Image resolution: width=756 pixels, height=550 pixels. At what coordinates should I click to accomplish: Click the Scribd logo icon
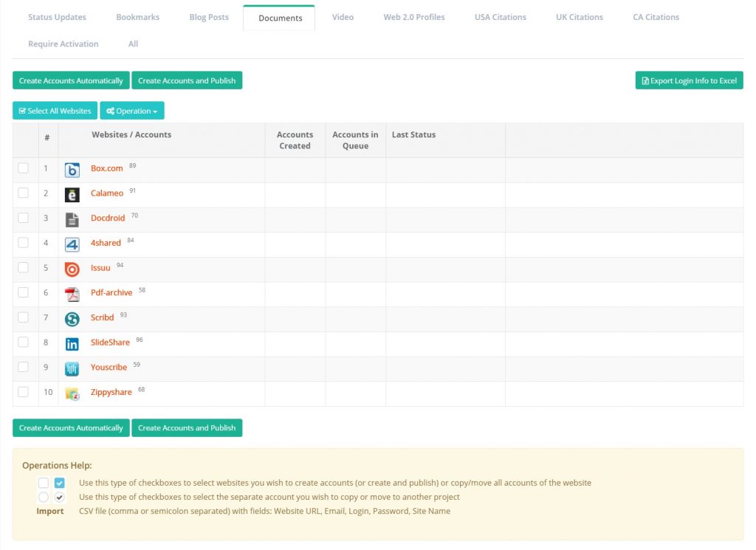pos(72,319)
